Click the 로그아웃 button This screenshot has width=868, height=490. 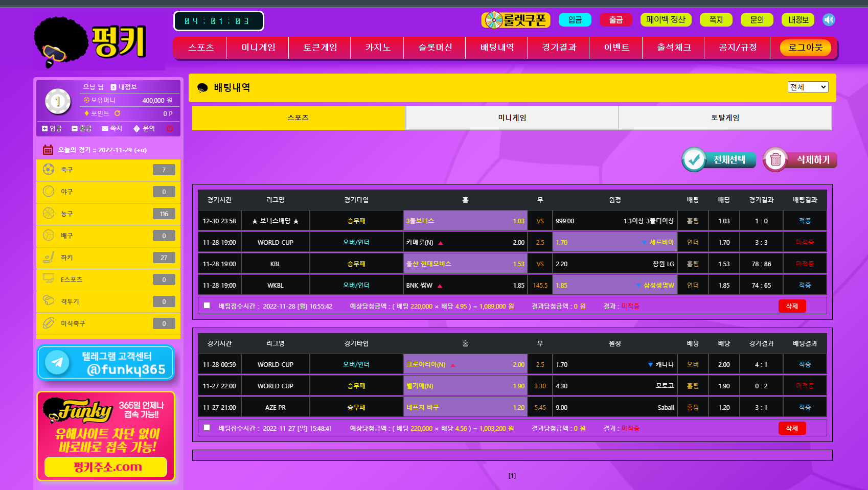click(x=805, y=48)
